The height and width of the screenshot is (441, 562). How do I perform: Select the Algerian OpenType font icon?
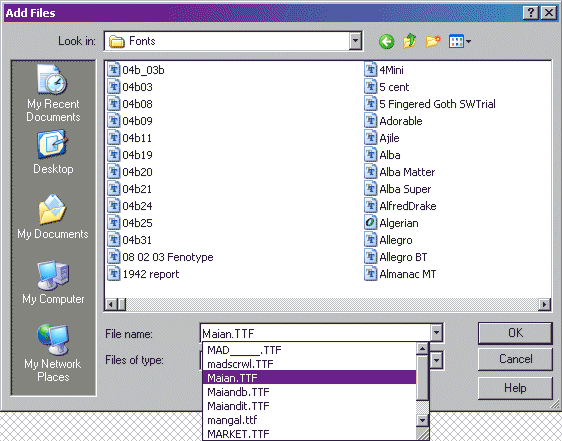[x=371, y=223]
